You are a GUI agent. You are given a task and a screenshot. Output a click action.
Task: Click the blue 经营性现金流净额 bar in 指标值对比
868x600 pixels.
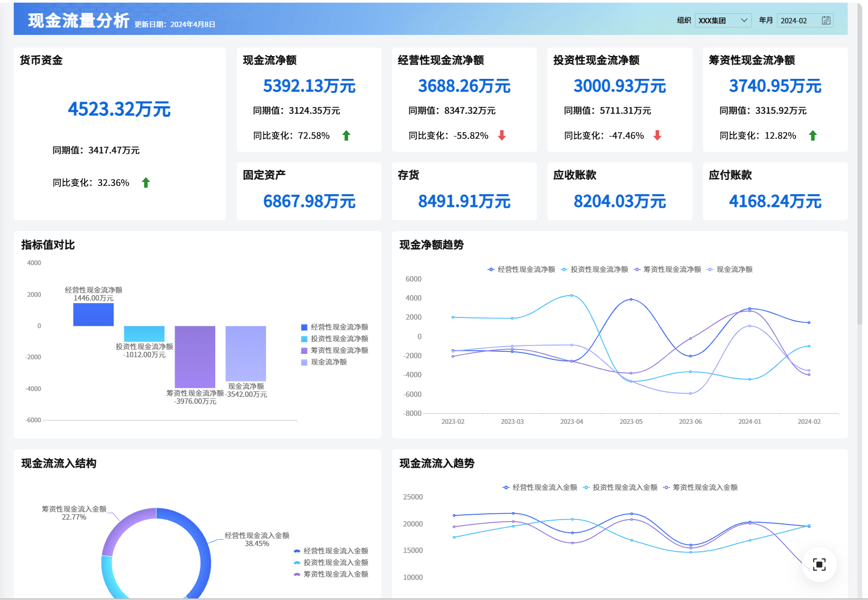click(94, 314)
